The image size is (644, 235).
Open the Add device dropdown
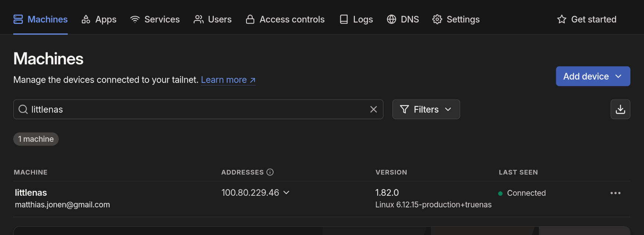593,76
